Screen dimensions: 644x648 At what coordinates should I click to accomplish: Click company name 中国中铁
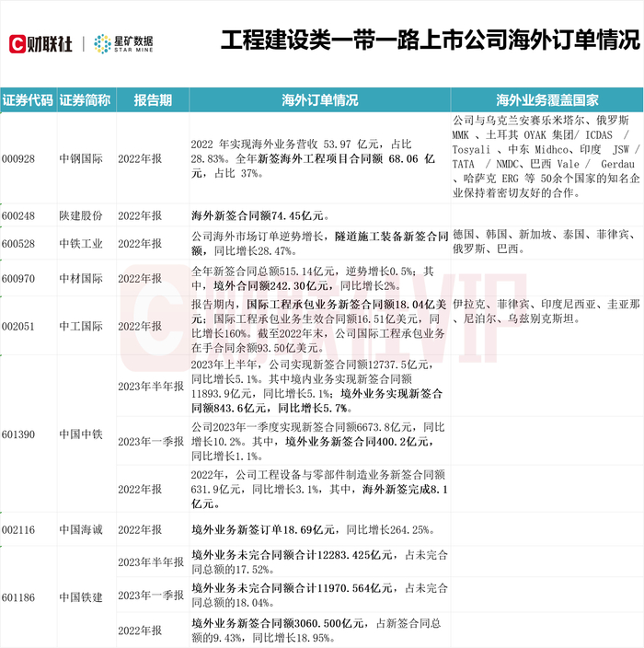click(x=81, y=434)
